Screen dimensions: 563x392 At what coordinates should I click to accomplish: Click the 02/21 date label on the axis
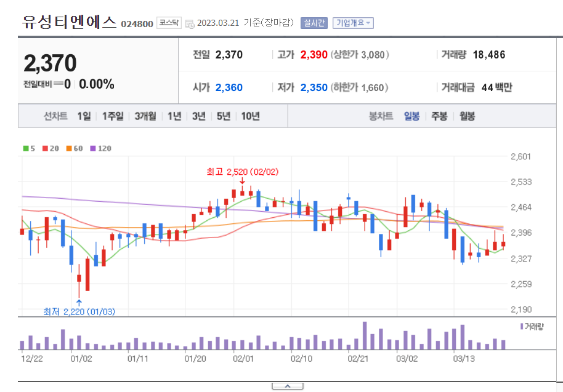click(358, 359)
